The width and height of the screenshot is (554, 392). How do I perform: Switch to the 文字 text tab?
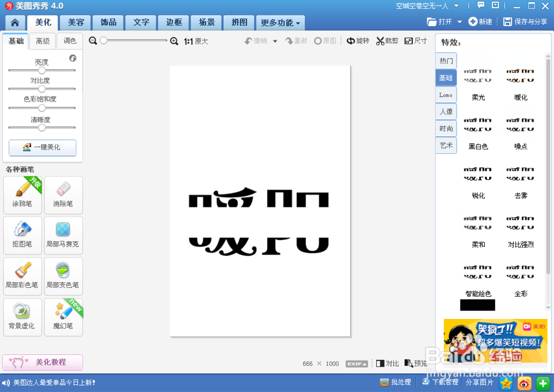pyautogui.click(x=141, y=23)
